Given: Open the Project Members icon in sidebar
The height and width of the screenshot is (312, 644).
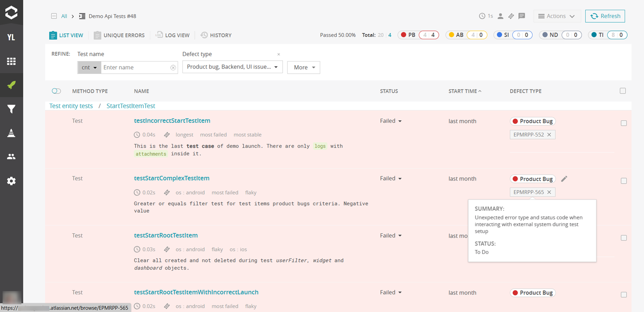Looking at the screenshot, I should pos(11,157).
